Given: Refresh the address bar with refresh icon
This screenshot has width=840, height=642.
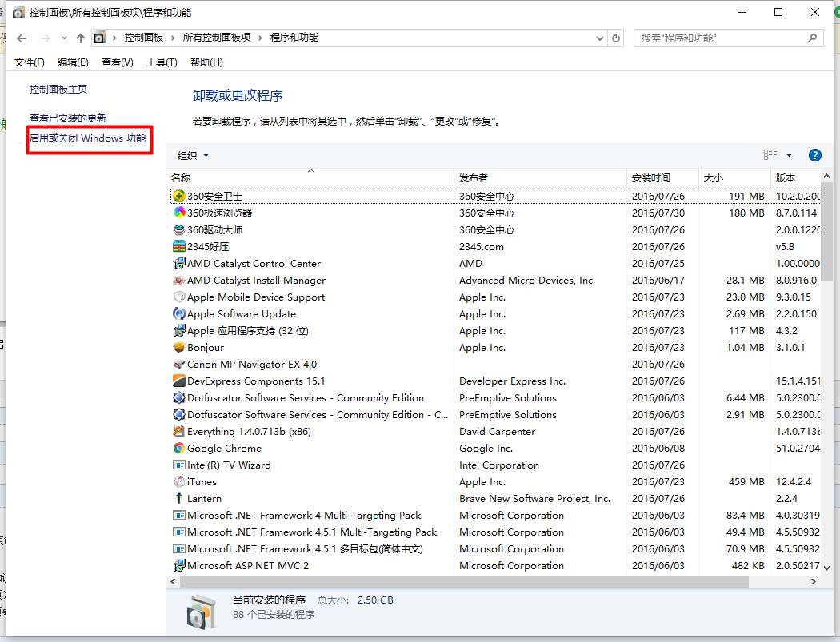Looking at the screenshot, I should click(x=614, y=37).
